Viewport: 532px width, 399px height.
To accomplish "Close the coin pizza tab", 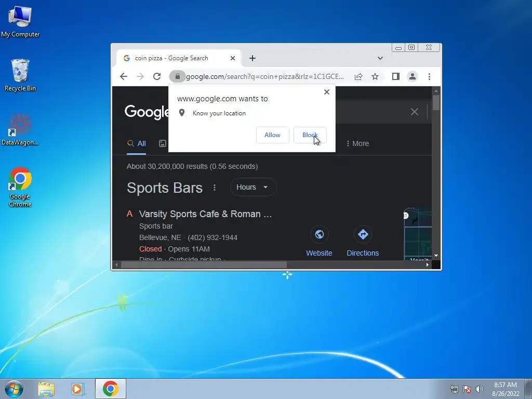I will [x=232, y=58].
